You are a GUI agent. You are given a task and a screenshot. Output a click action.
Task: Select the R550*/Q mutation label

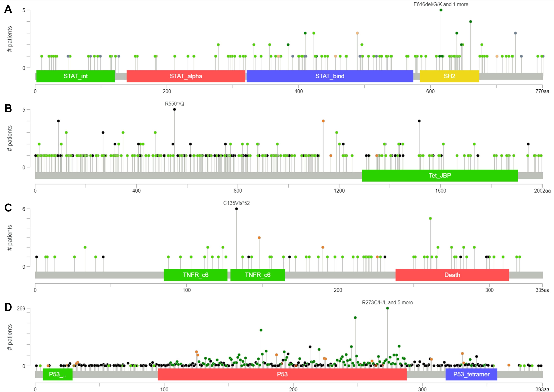[x=175, y=104]
